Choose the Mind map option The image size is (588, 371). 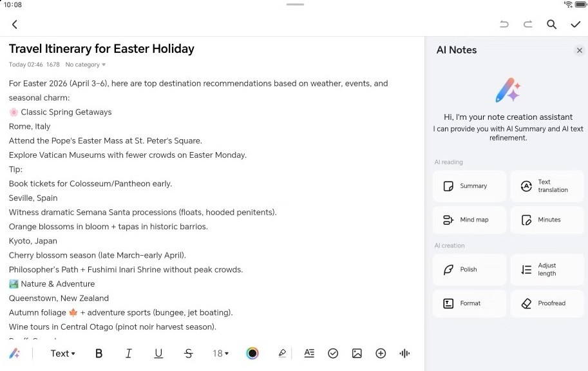point(469,220)
